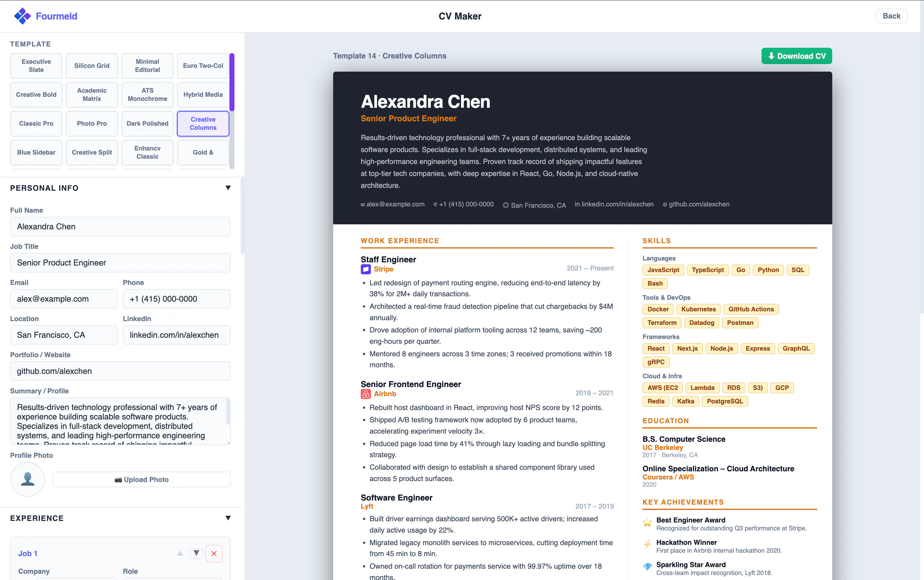Screen dimensions: 924x580
Task: Click the Back button
Action: pyautogui.click(x=891, y=16)
